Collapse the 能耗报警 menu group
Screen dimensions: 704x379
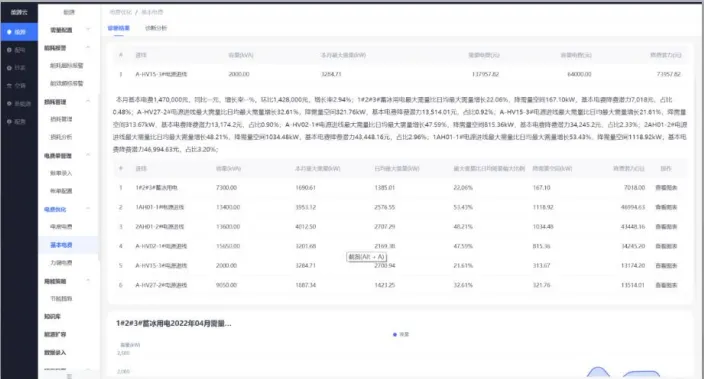[x=88, y=47]
